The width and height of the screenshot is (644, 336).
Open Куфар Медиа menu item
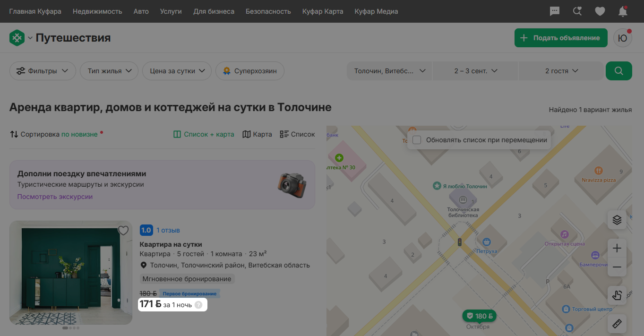coord(377,11)
